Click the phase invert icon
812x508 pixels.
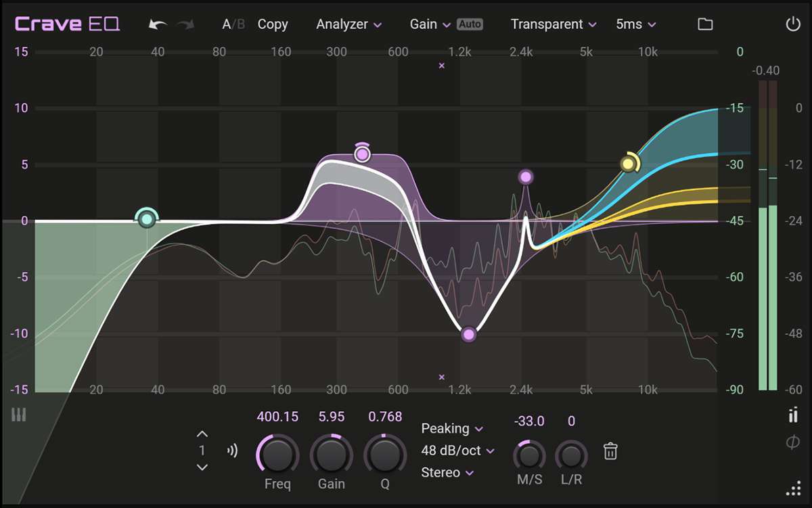pyautogui.click(x=792, y=442)
